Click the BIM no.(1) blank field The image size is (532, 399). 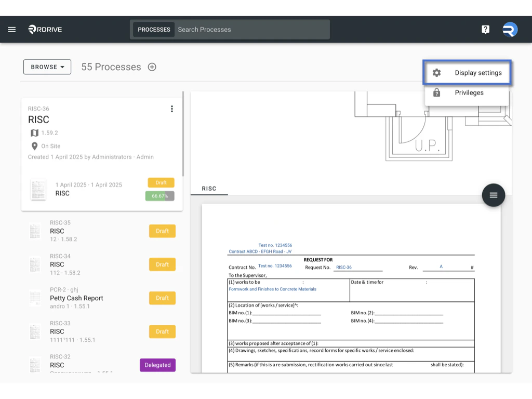[x=286, y=313]
